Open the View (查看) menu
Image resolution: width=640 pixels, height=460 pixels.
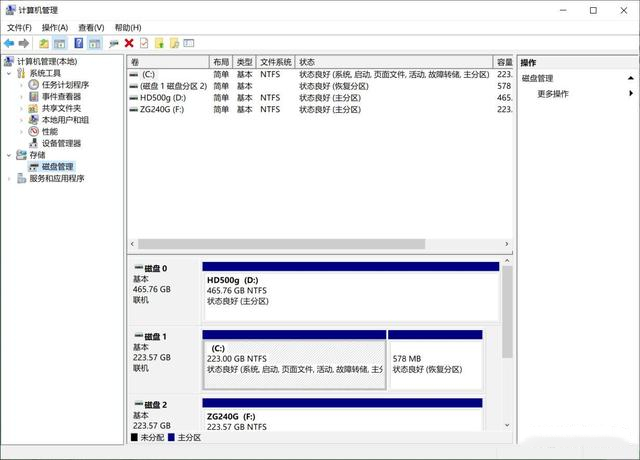(x=91, y=27)
